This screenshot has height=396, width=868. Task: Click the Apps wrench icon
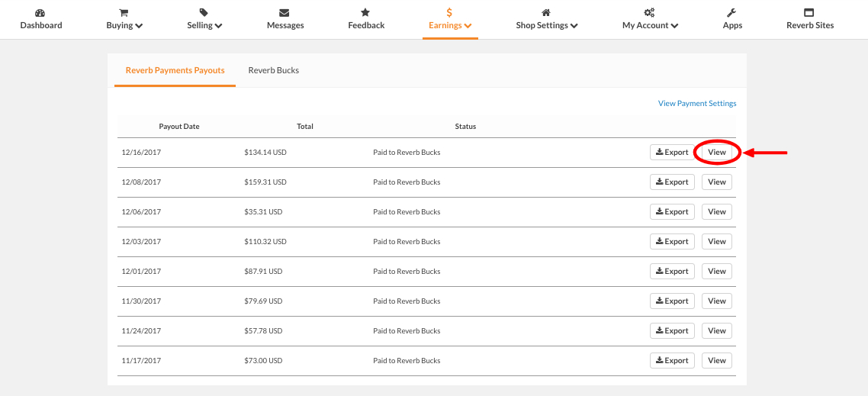(731, 13)
